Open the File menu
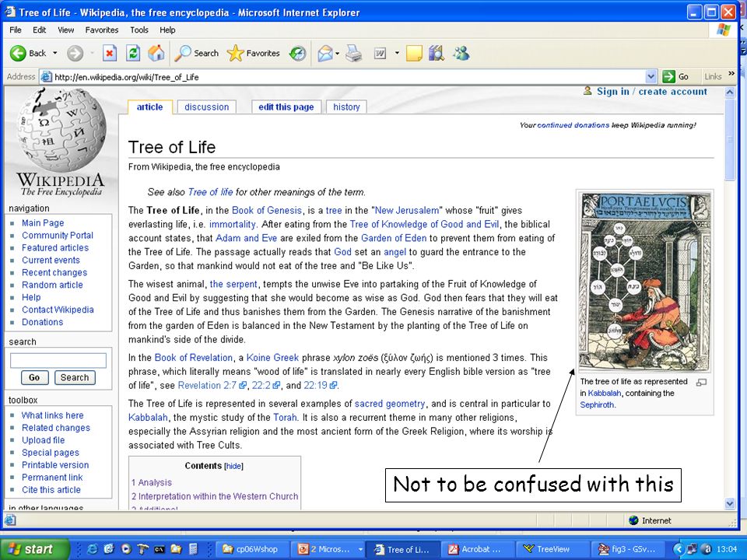Viewport: 747px width, 560px height. click(x=16, y=30)
